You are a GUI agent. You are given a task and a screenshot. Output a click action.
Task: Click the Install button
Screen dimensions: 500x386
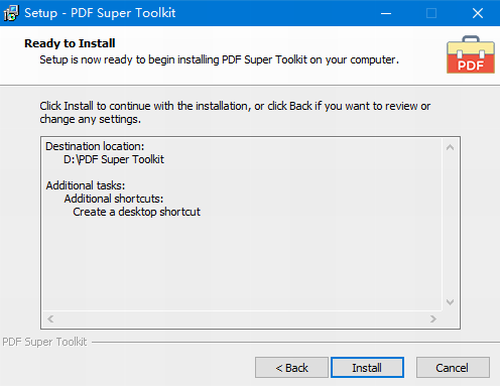coord(367,368)
